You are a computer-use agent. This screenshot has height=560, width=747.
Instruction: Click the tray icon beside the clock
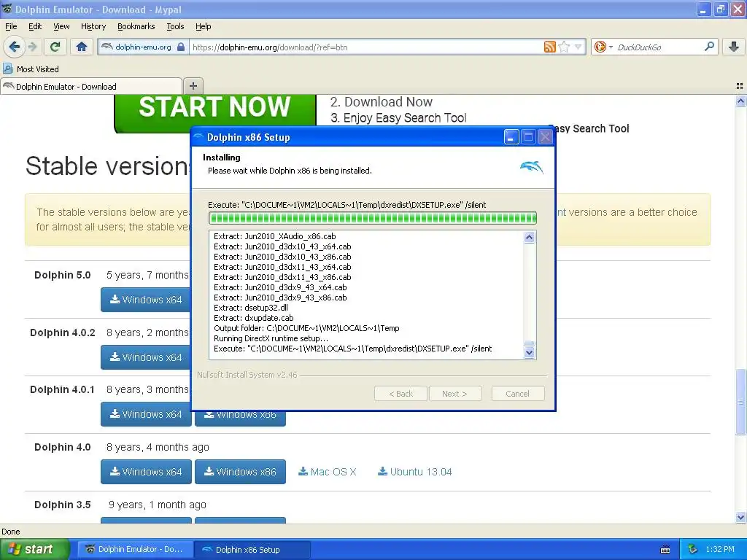(693, 549)
